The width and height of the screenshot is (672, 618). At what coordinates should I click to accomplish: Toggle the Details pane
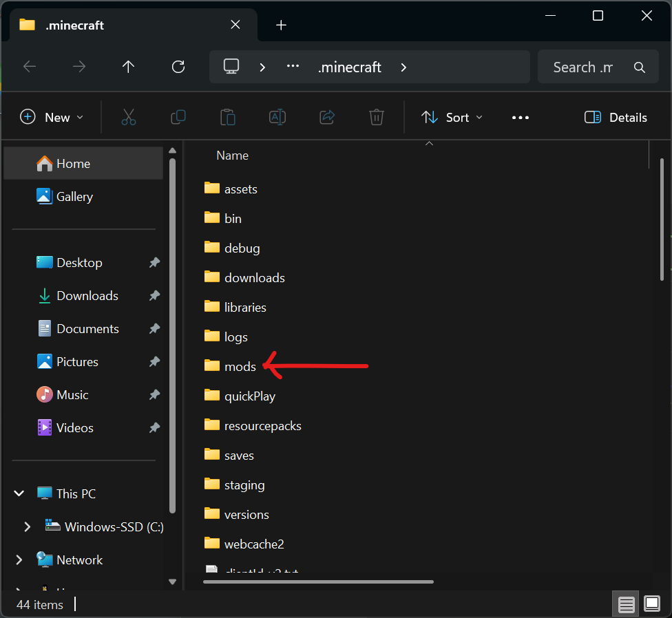click(x=615, y=117)
